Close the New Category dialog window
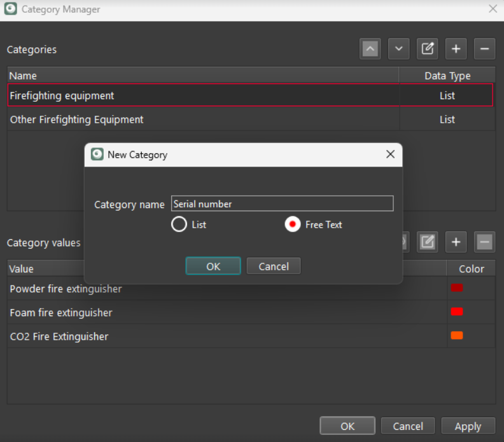 point(390,155)
